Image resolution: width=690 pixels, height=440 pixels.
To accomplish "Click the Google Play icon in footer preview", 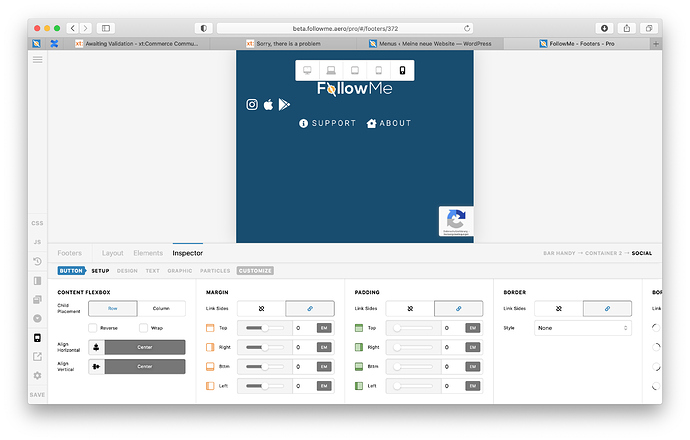I will 284,105.
